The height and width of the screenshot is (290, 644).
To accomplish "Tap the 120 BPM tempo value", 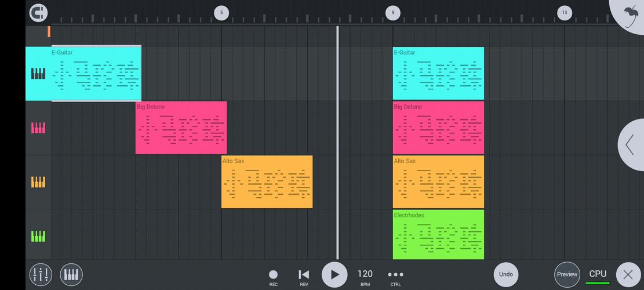I will click(365, 274).
